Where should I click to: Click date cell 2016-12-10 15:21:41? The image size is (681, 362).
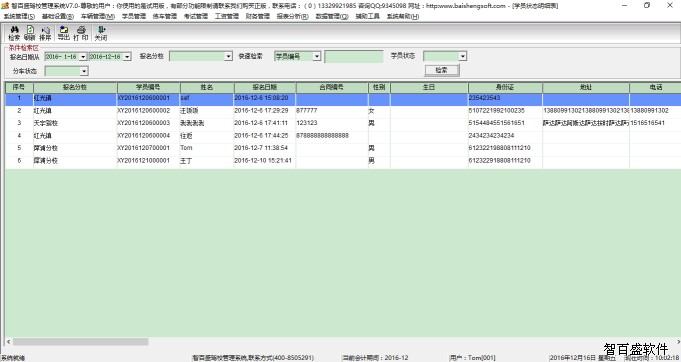pos(265,161)
